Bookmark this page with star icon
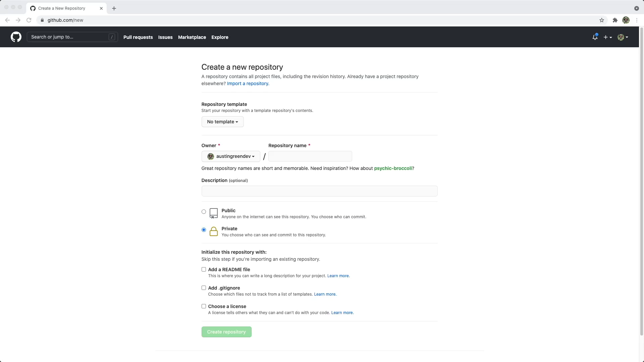Viewport: 644px width, 362px height. [602, 20]
